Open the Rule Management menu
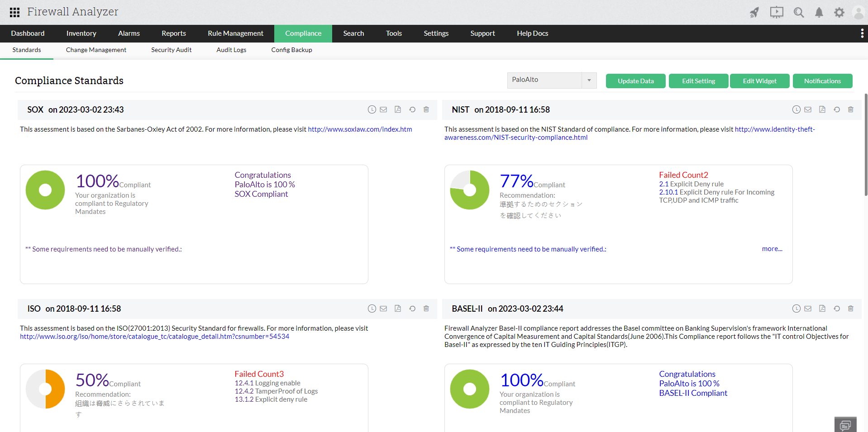The width and height of the screenshot is (868, 432). (x=235, y=33)
